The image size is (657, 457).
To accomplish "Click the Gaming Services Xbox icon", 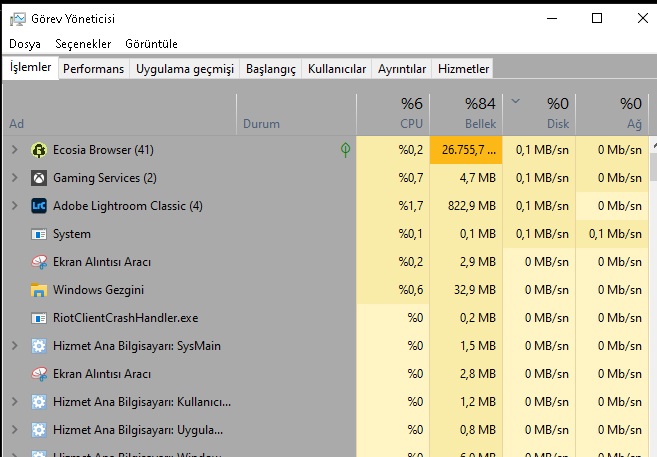I will (39, 178).
